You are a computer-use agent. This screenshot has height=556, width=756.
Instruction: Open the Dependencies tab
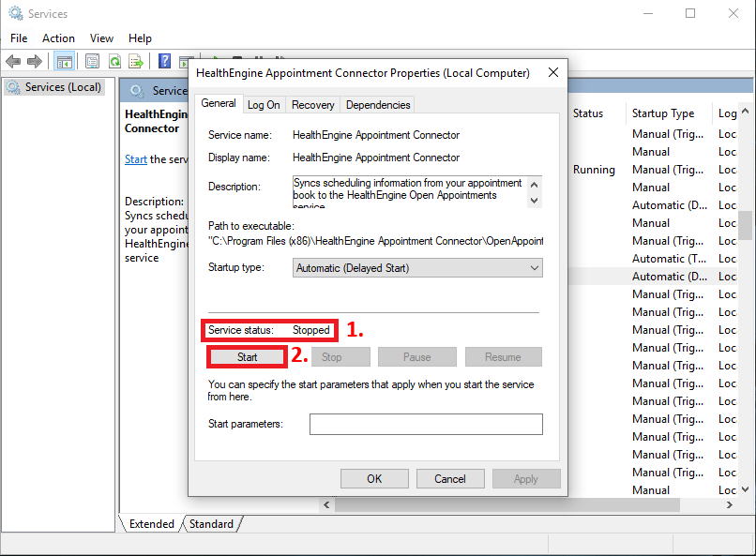pos(377,105)
